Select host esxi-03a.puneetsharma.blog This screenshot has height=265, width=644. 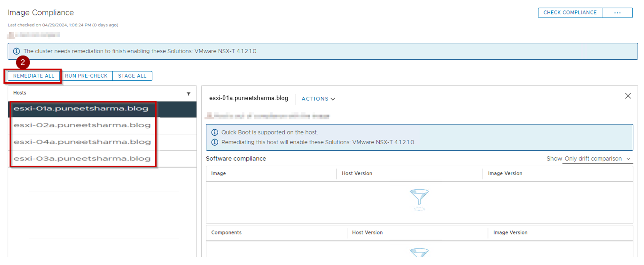[x=82, y=159]
